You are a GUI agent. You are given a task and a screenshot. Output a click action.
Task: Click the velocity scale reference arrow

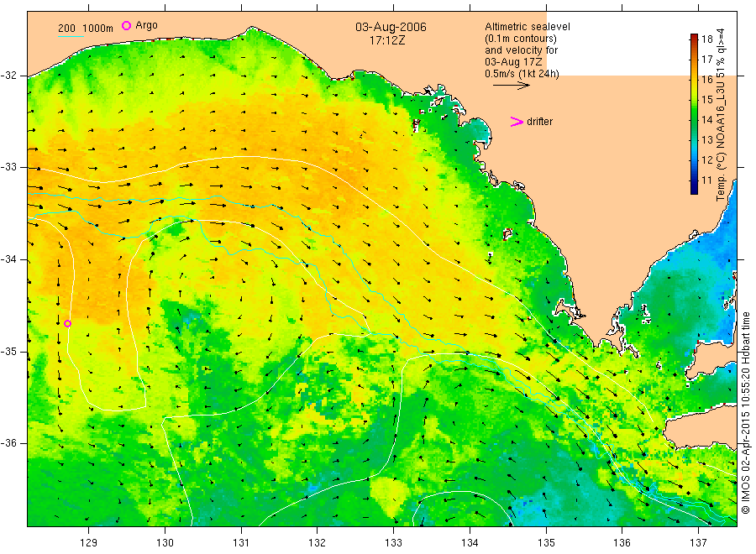pyautogui.click(x=511, y=86)
